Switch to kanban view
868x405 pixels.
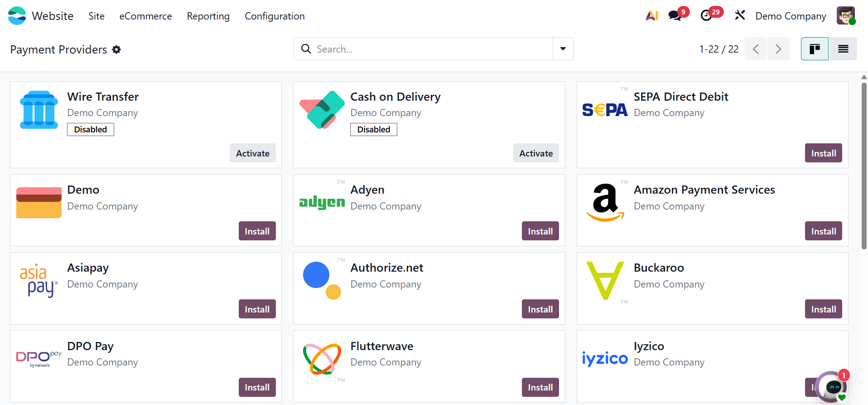(815, 49)
